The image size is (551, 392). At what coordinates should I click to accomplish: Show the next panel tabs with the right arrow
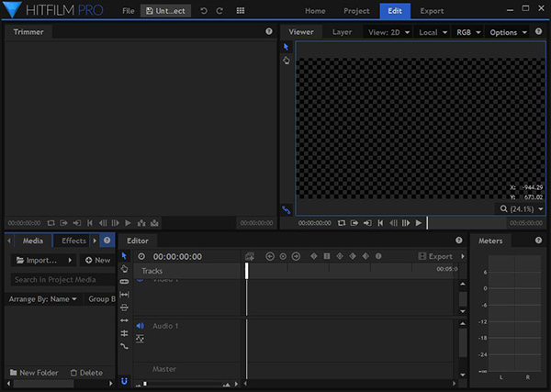click(x=95, y=241)
